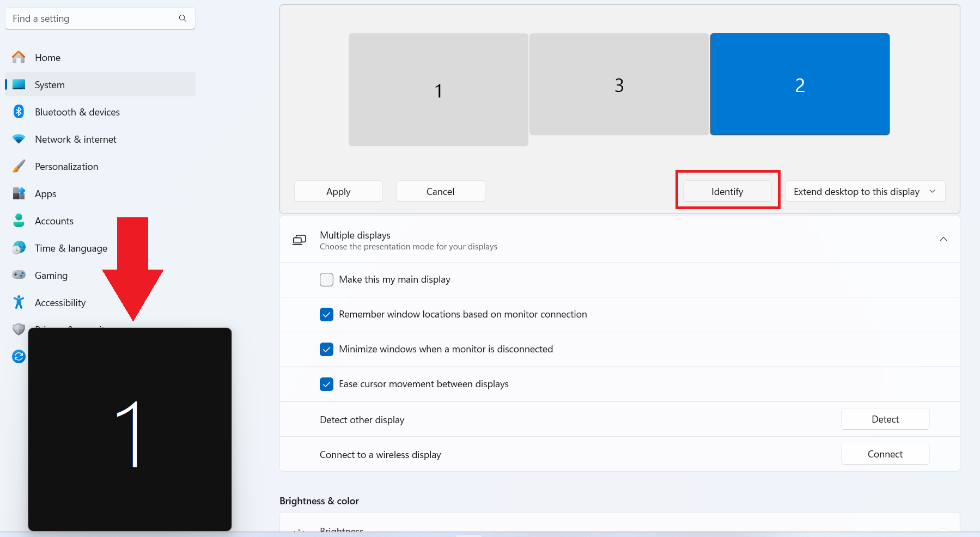Select display 3 in the arrangement
This screenshot has height=537, width=980.
click(618, 84)
